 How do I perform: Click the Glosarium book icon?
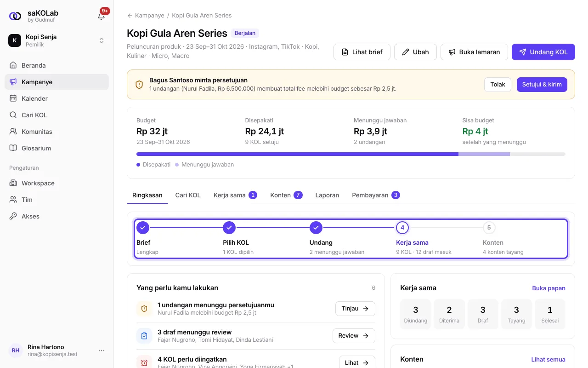pyautogui.click(x=13, y=148)
